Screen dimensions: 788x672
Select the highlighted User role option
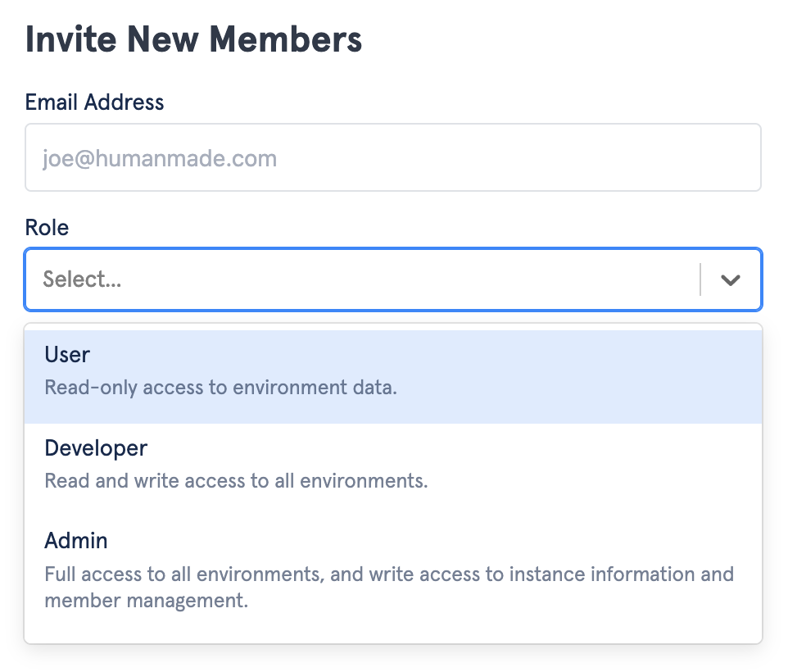[x=393, y=370]
